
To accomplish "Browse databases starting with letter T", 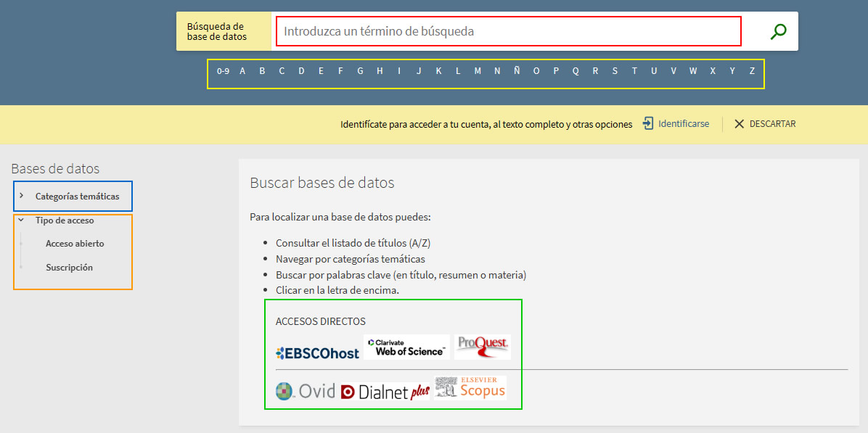I will [x=634, y=71].
